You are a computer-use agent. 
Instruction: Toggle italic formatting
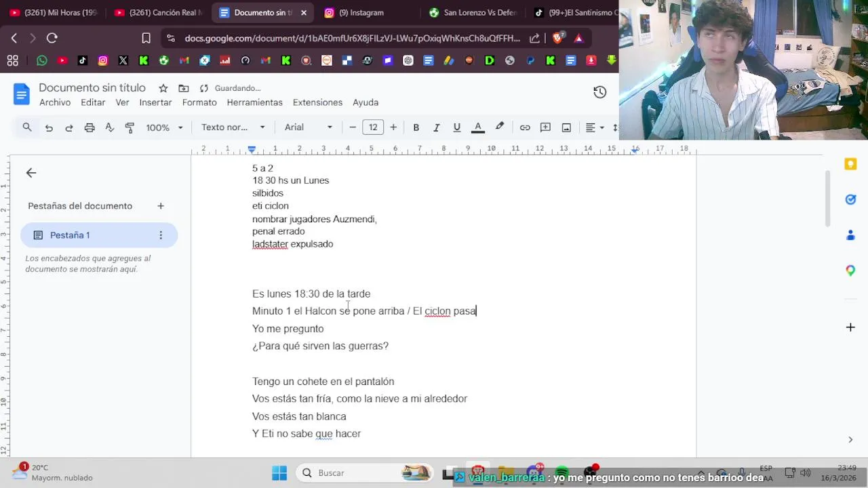437,127
